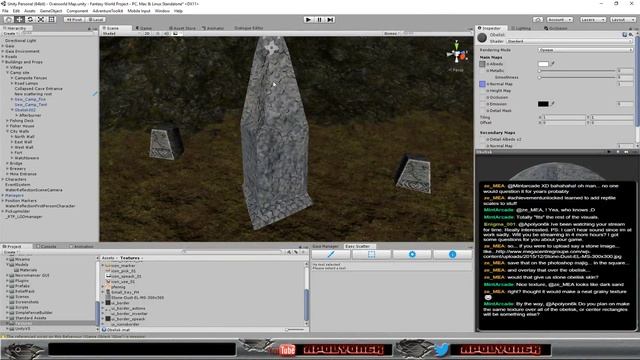
Task: Click the Albedo texture slot
Action: tap(482, 64)
